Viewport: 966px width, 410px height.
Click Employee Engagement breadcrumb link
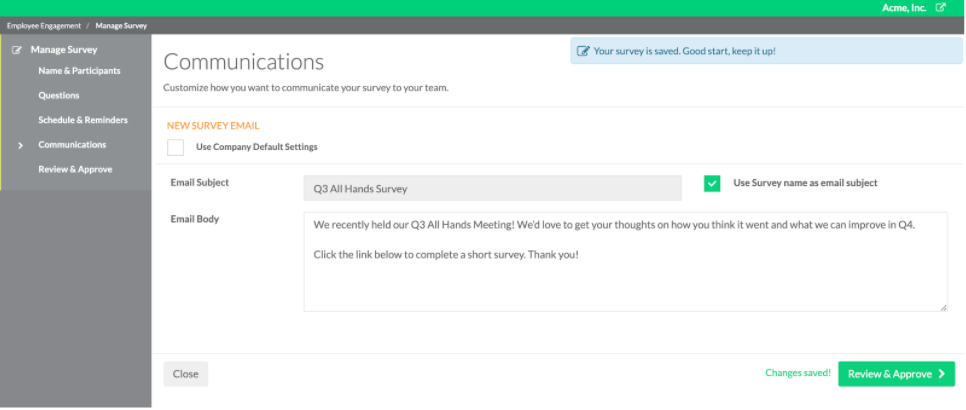click(44, 26)
